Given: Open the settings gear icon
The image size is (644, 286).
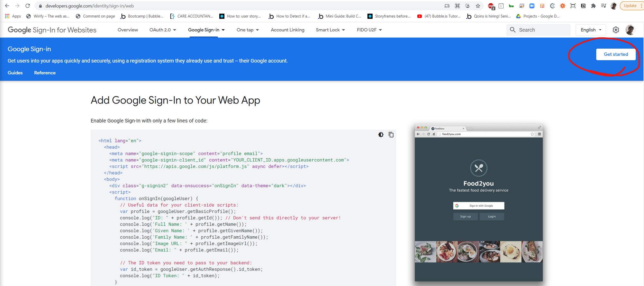Looking at the screenshot, I should (616, 30).
